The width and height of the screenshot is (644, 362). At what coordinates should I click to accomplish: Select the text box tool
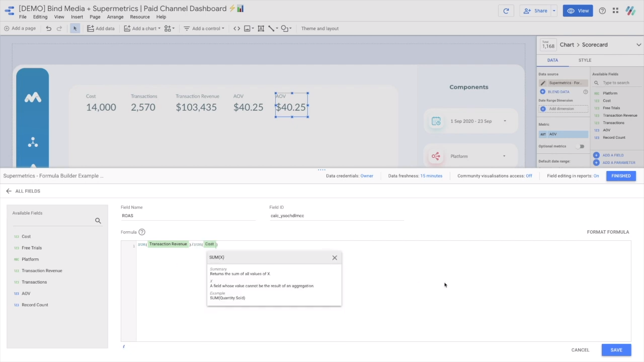tap(261, 29)
